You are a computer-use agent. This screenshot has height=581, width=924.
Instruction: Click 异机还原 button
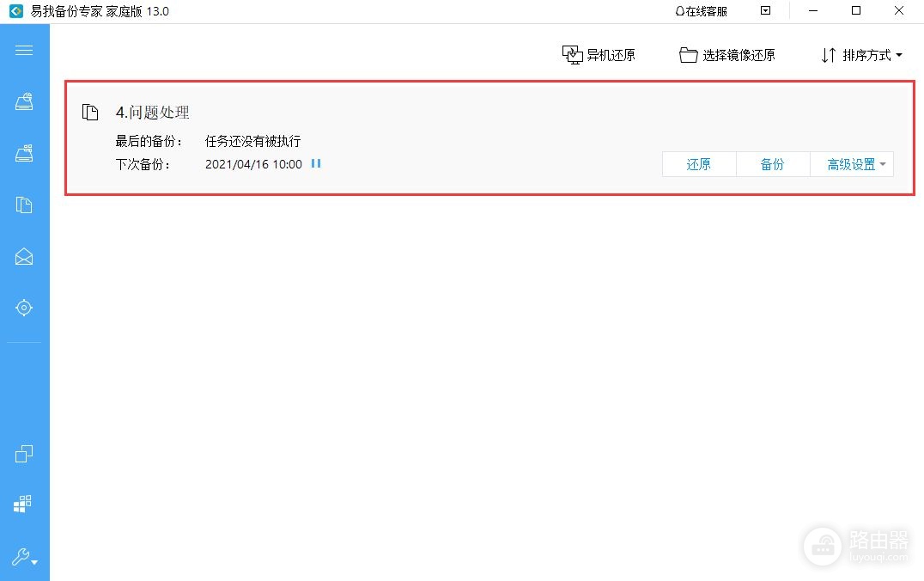point(599,56)
